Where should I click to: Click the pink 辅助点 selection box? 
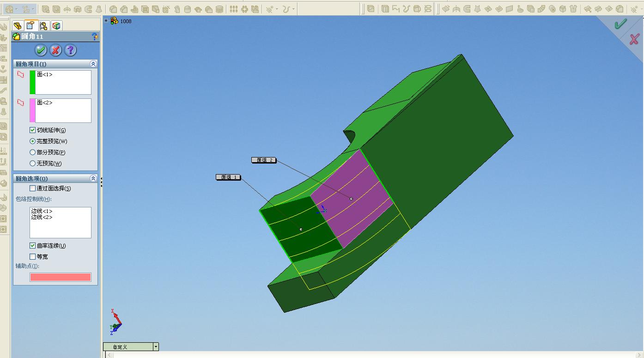tap(61, 277)
